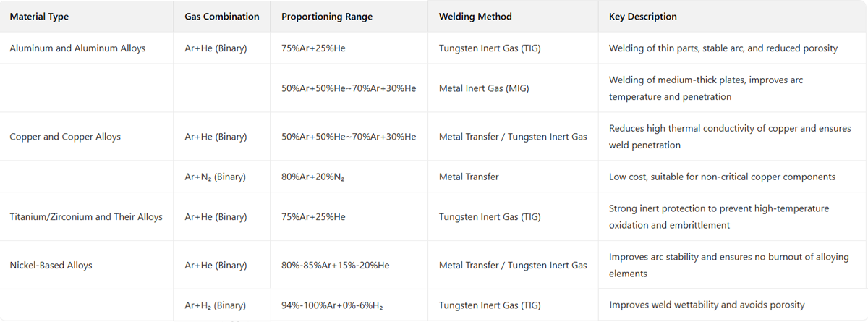The height and width of the screenshot is (322, 868).
Task: Click the 94%-100%Ar+0%-6%H₂ proportion cell
Action: tap(332, 305)
